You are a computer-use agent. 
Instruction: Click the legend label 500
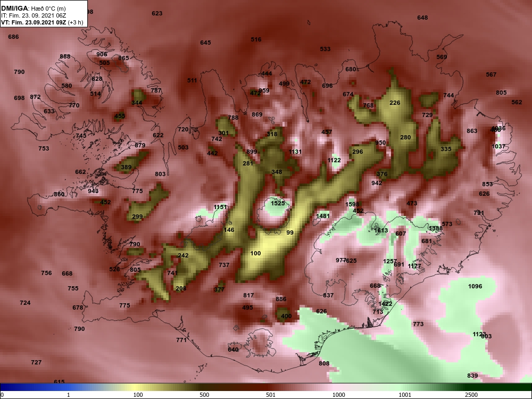coord(204,395)
